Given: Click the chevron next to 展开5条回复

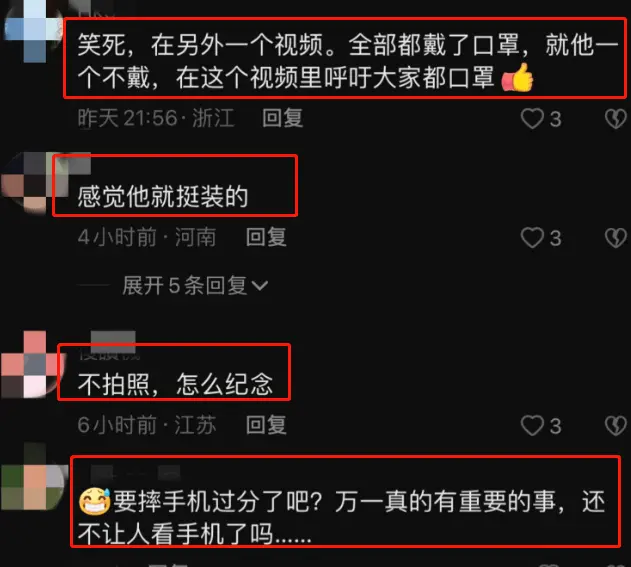Looking at the screenshot, I should [260, 286].
